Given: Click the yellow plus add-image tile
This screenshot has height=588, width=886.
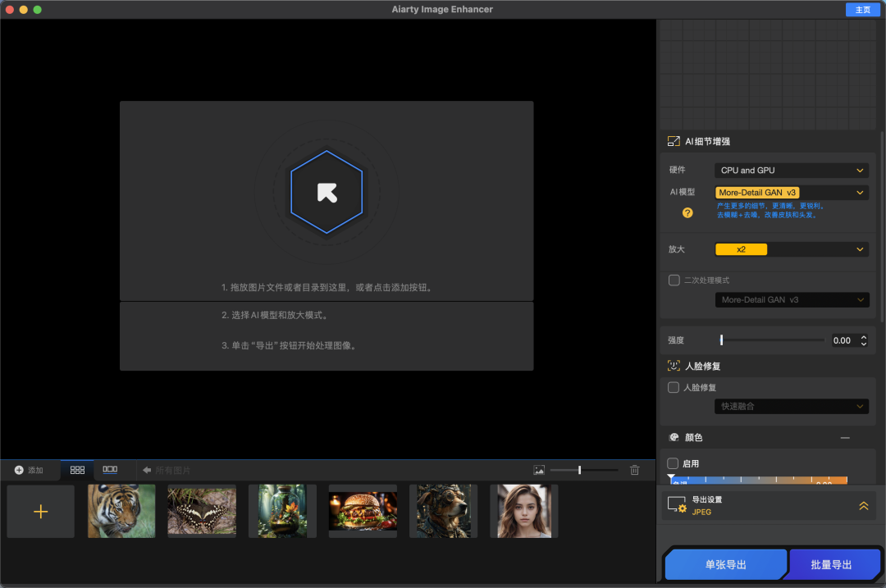Looking at the screenshot, I should tap(40, 512).
